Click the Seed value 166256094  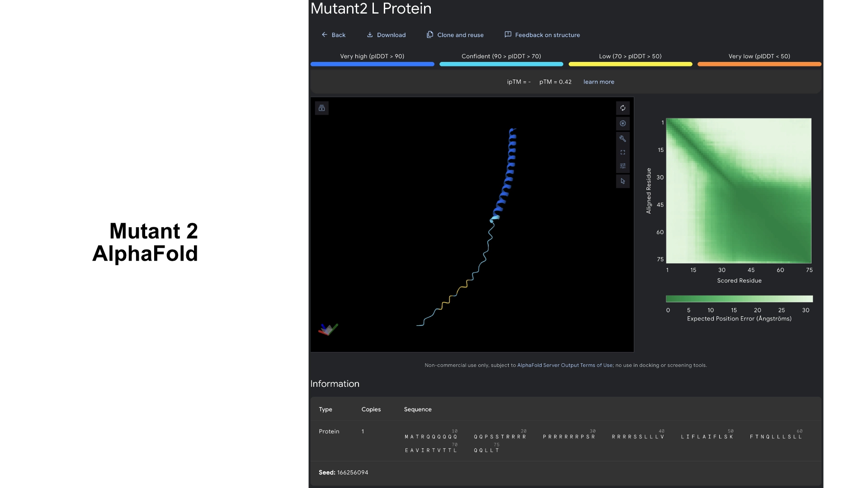[353, 473]
